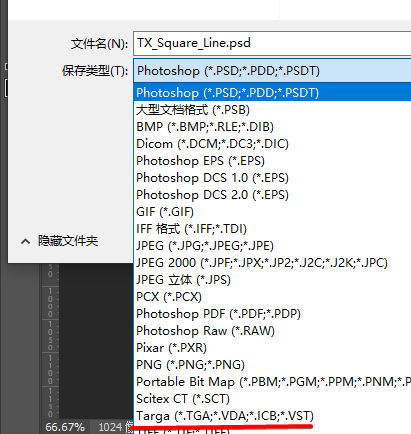Choose Scitex CT (*.SCT) format
The width and height of the screenshot is (411, 434).
272,399
